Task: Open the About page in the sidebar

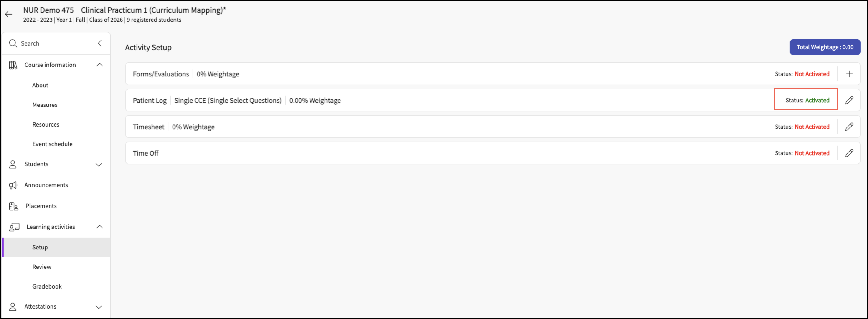Action: pos(40,85)
